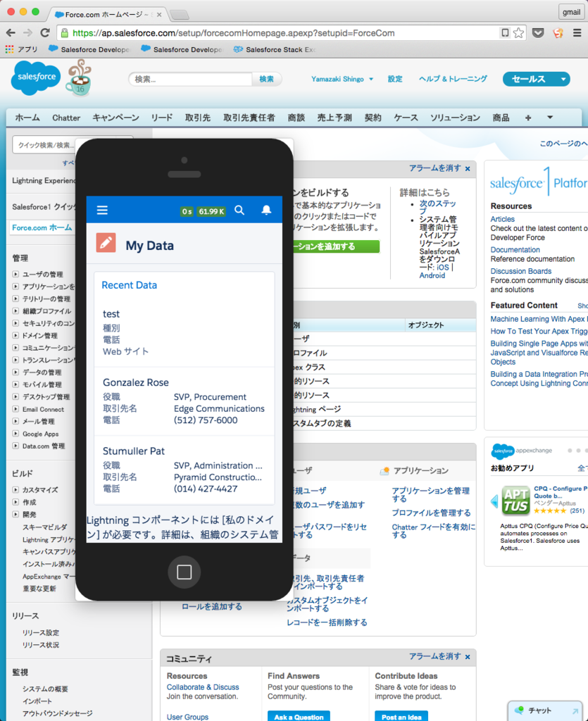Click the coffee cup seasonal logo
The image size is (588, 721).
[x=79, y=78]
